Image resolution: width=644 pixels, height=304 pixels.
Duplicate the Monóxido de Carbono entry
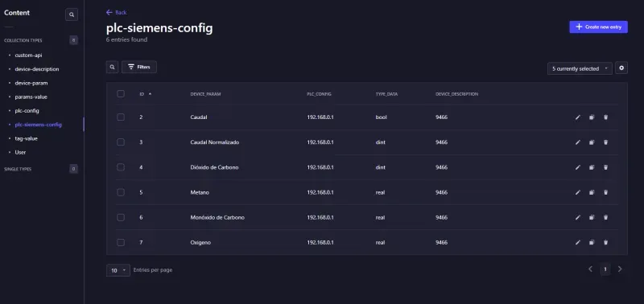(x=592, y=217)
